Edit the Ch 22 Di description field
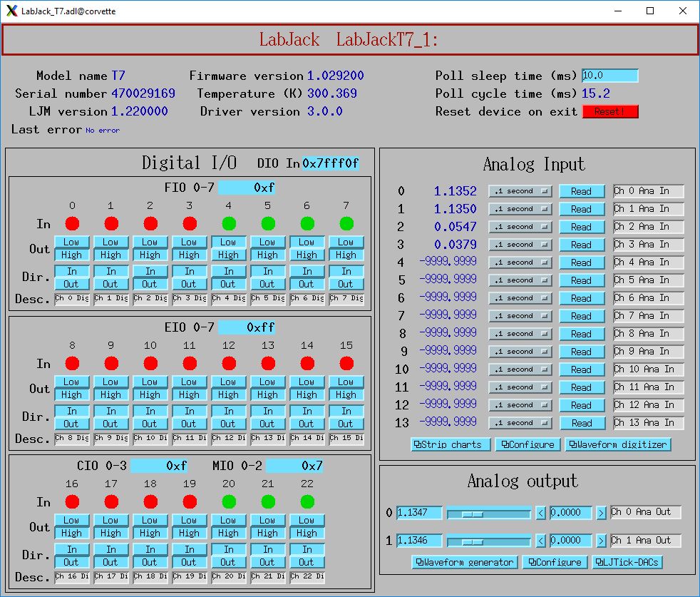Screen dimensions: 700x597 307,577
